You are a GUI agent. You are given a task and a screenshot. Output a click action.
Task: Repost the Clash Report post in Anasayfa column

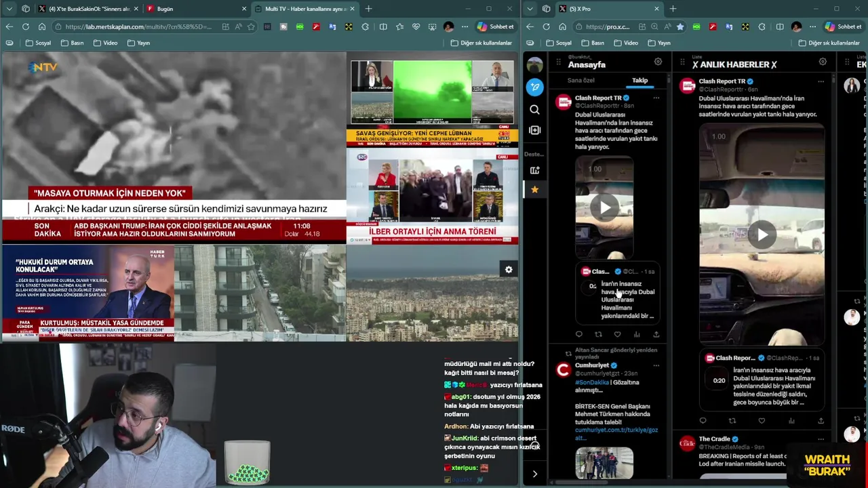coord(598,334)
